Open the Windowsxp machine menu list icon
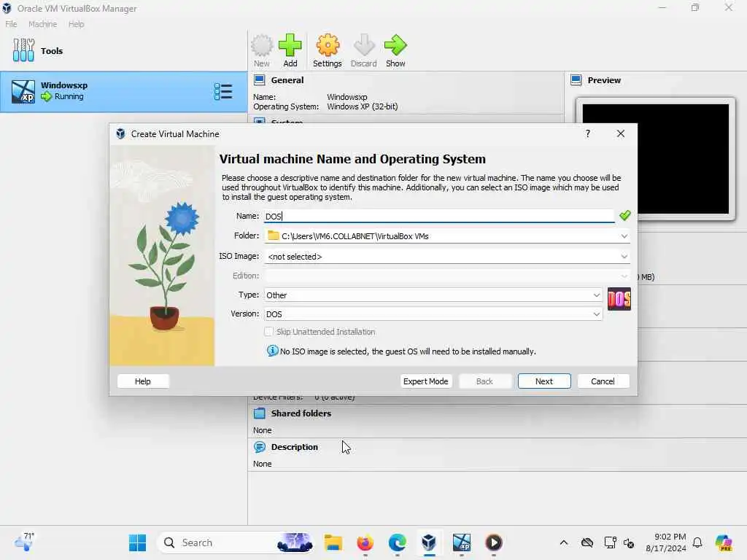747x560 pixels. pos(223,91)
